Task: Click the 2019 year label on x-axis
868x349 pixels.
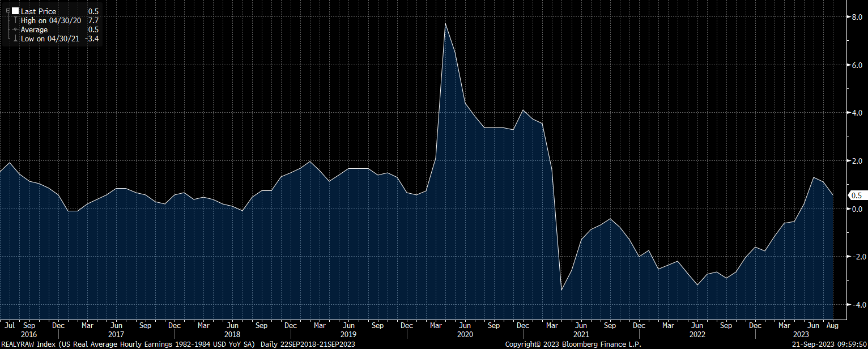Action: pyautogui.click(x=348, y=335)
